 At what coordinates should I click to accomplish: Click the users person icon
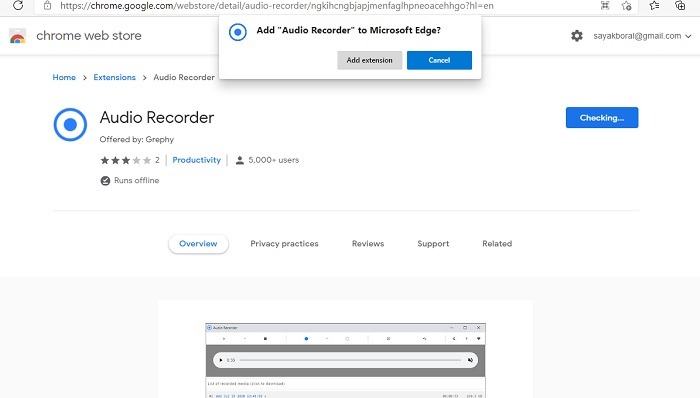[x=240, y=160]
